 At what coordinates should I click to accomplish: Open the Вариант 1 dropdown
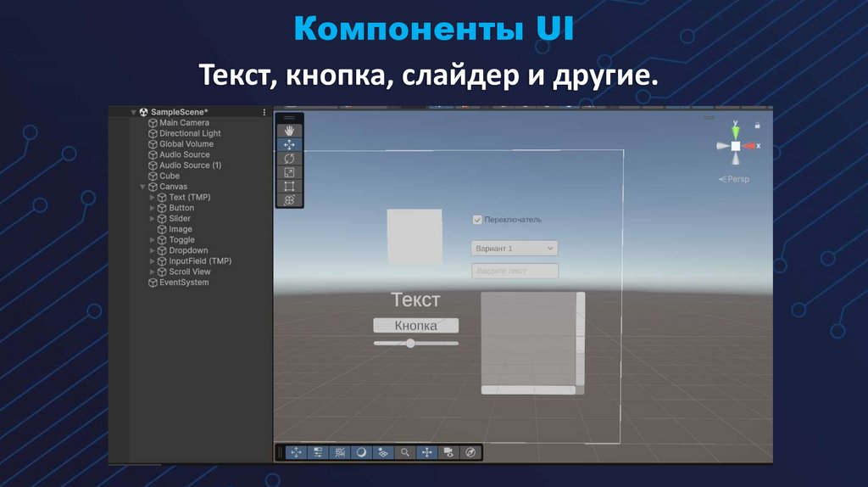(x=515, y=249)
